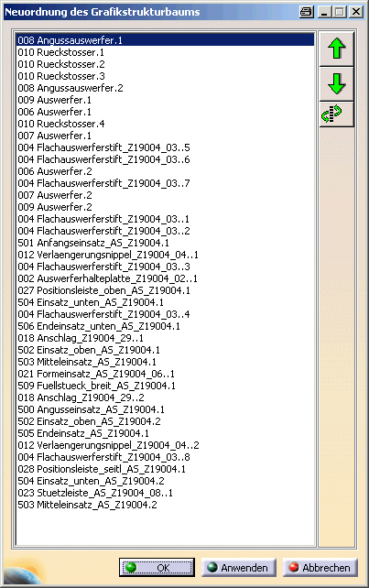
Task: Cancel with the Abbrechen button
Action: coord(320,567)
